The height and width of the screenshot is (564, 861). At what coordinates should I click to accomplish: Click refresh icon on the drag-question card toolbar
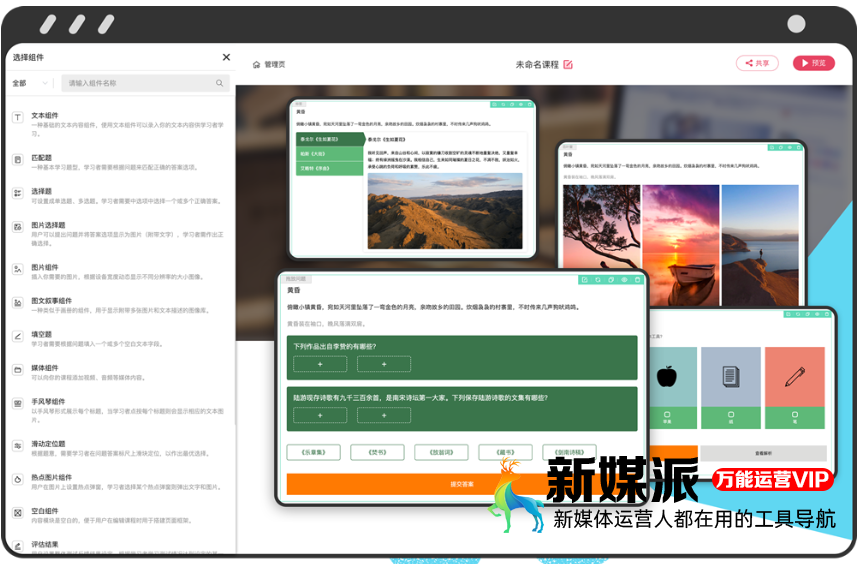(597, 280)
